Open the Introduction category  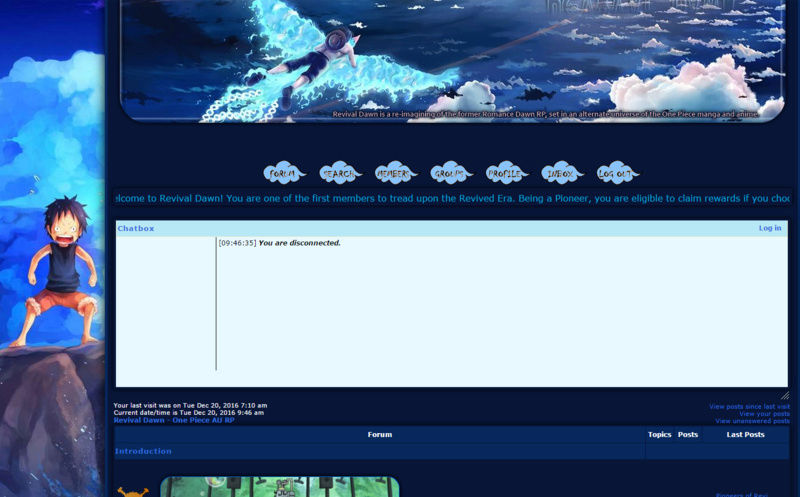click(x=143, y=451)
